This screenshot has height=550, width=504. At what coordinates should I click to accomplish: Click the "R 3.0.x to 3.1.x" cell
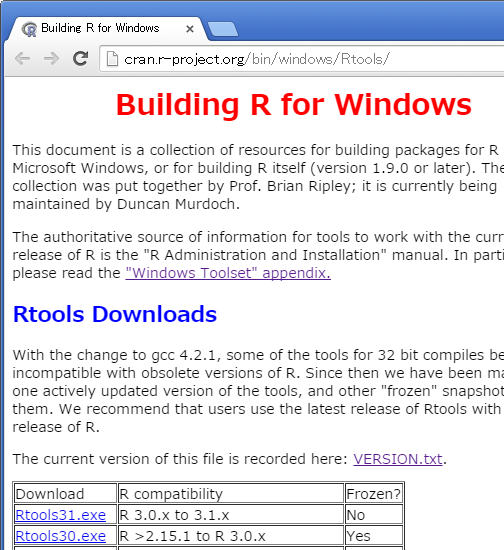230,515
